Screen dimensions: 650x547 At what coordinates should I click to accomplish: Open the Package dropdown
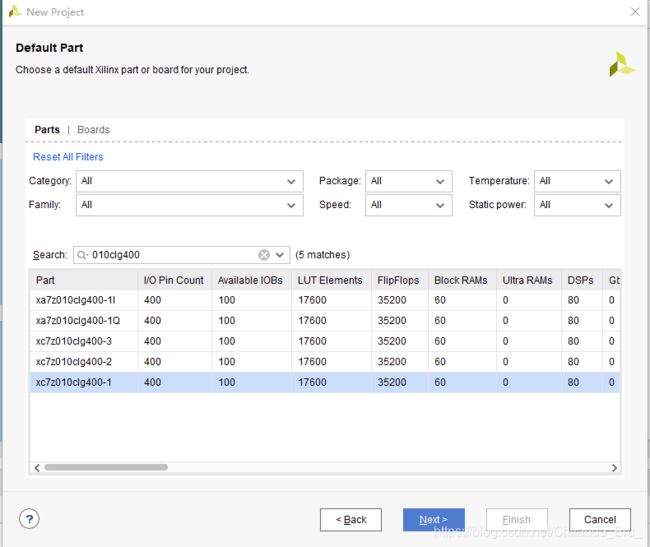point(408,181)
